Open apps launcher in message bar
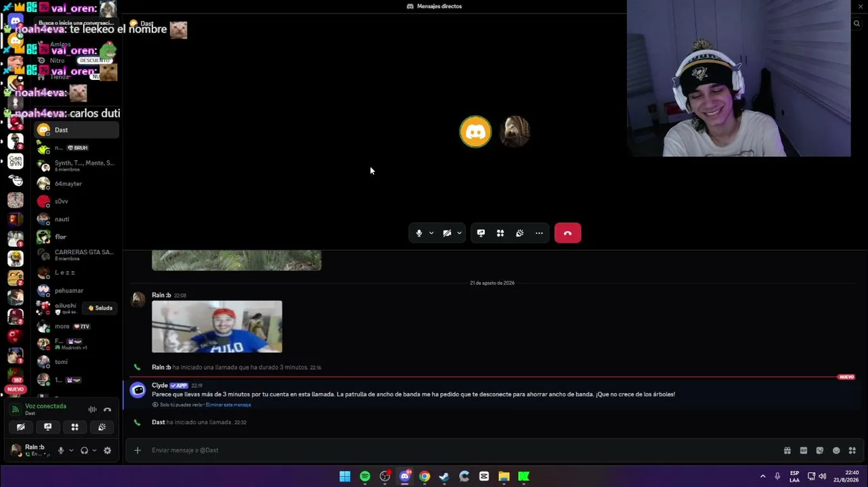Viewport: 868px width, 487px height. click(852, 450)
